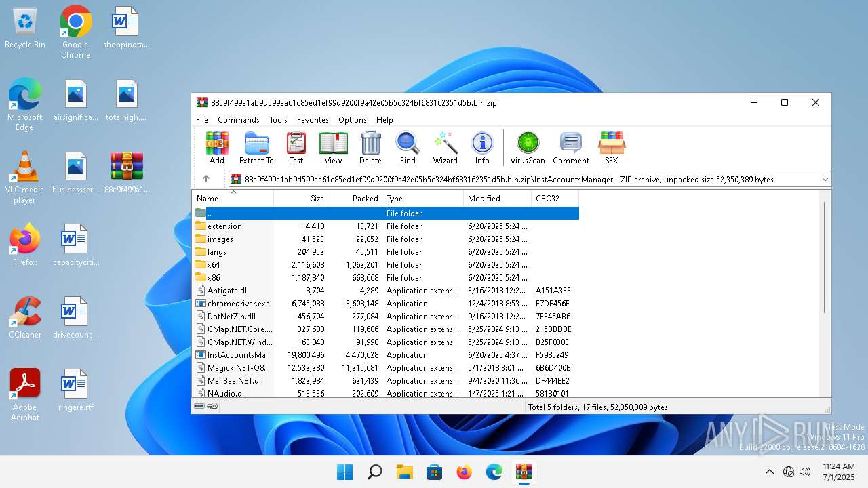The image size is (868, 488).
Task: Click the View toolbar icon
Action: coord(333,148)
